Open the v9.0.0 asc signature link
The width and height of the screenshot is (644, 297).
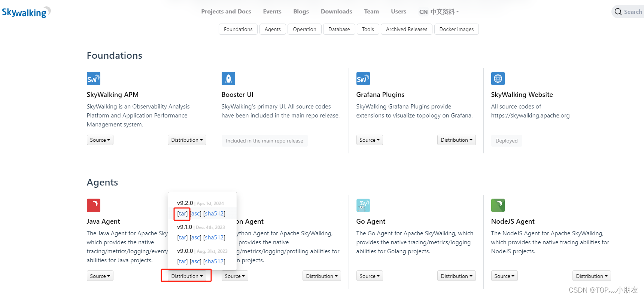[195, 261]
